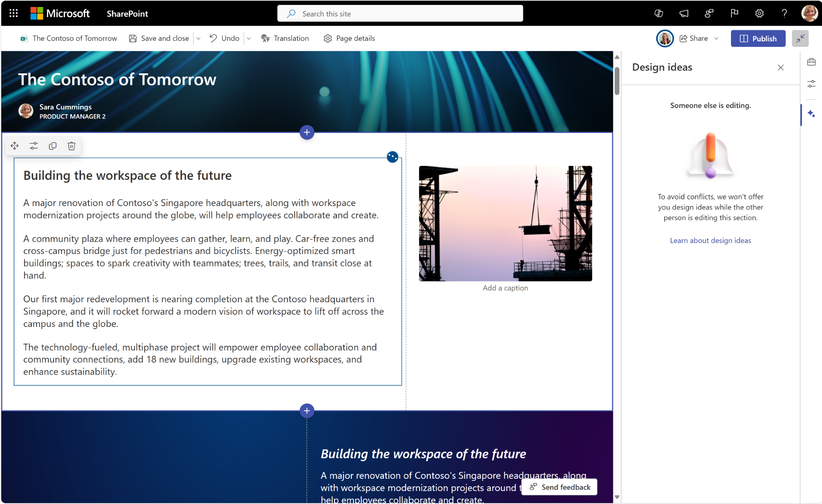
Task: Click Send feedback button
Action: (559, 487)
